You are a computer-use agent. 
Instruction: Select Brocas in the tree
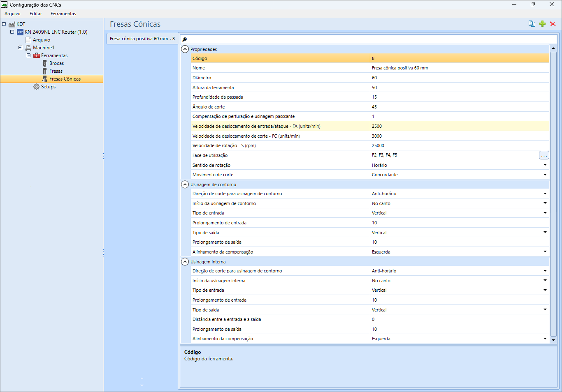(x=56, y=63)
